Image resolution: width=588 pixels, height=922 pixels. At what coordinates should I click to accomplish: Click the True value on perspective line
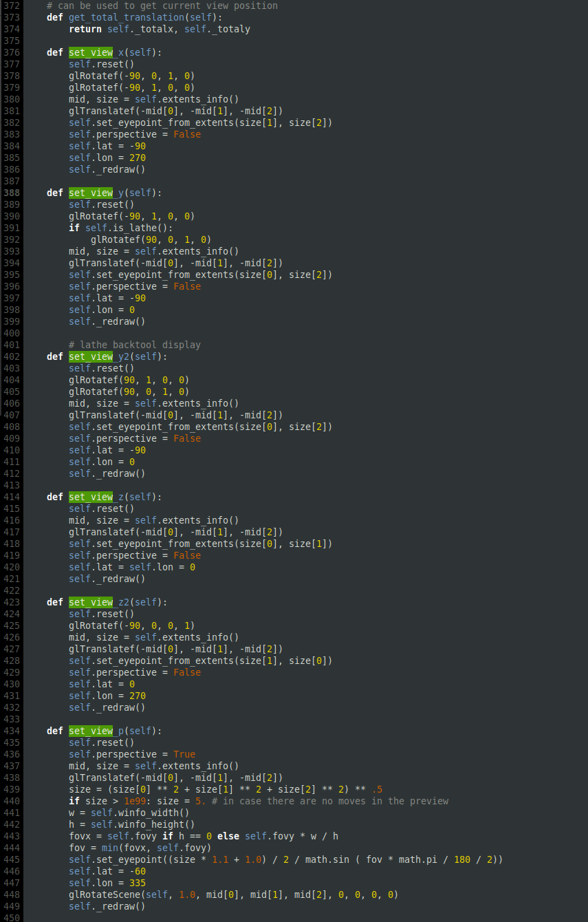tap(184, 754)
